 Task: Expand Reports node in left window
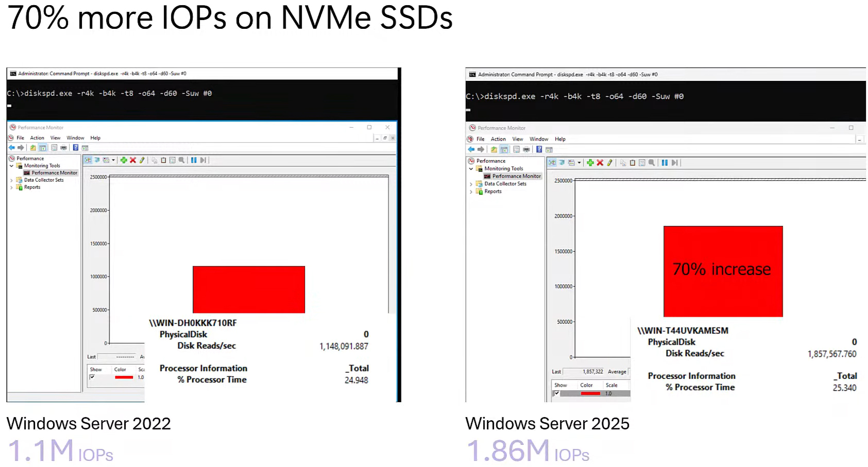(x=11, y=187)
